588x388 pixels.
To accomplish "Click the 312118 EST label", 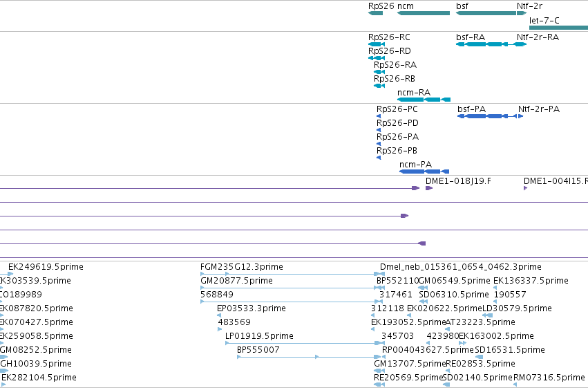I will (x=388, y=308).
